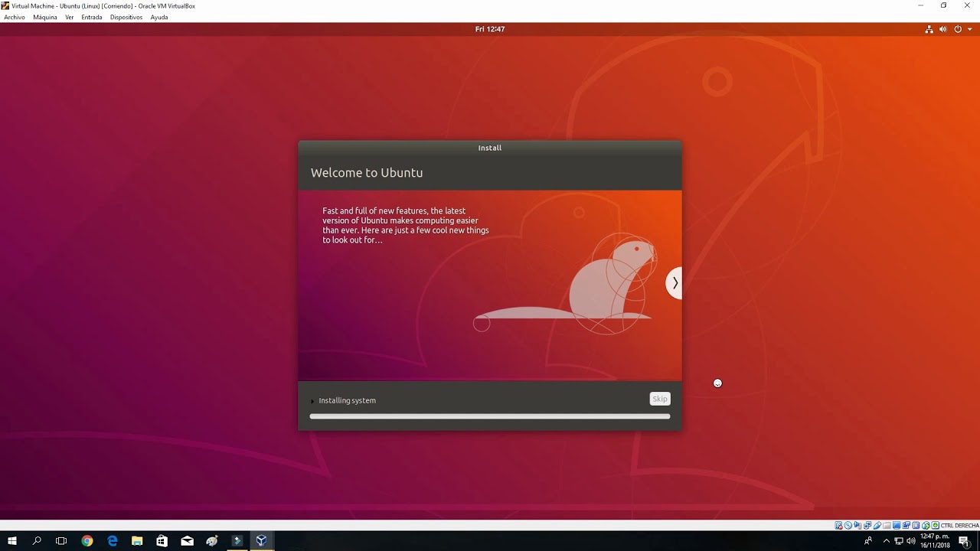Open the Ayuda menu
The height and width of the screenshot is (551, 980).
(x=159, y=17)
